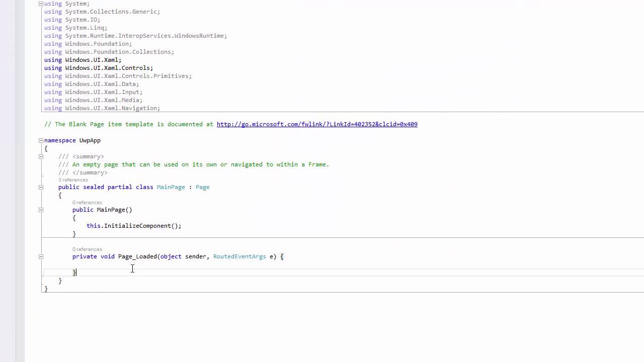Click 'MainPage' in the class declaration
This screenshot has width=644, height=362.
tap(171, 187)
